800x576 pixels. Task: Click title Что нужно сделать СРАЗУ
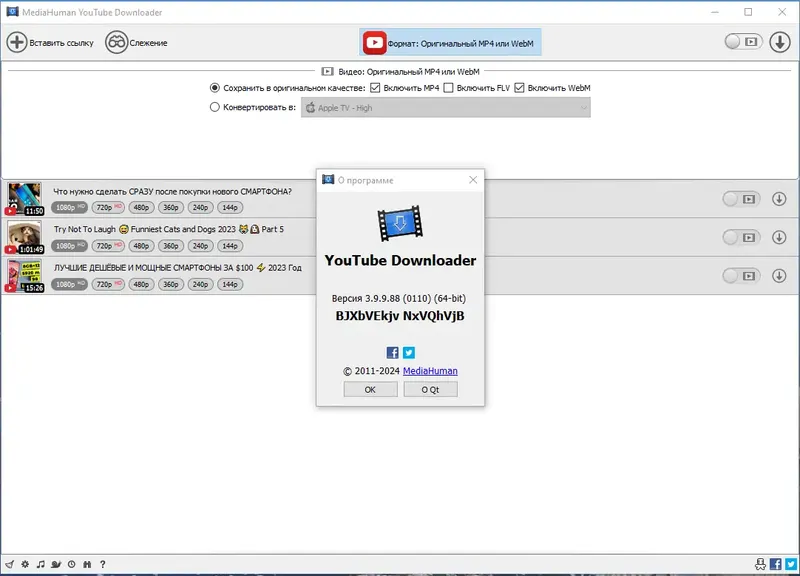click(172, 191)
